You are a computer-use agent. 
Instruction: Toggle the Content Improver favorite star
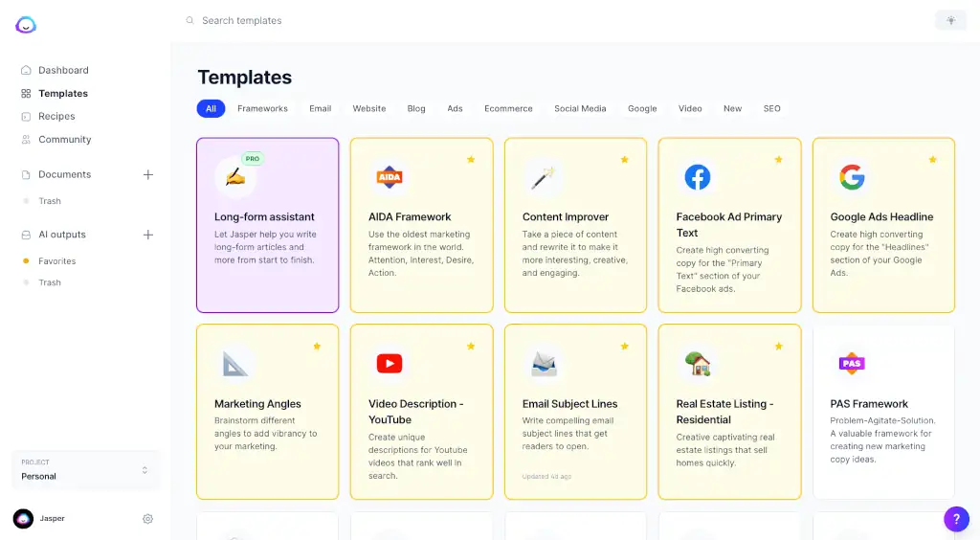624,159
